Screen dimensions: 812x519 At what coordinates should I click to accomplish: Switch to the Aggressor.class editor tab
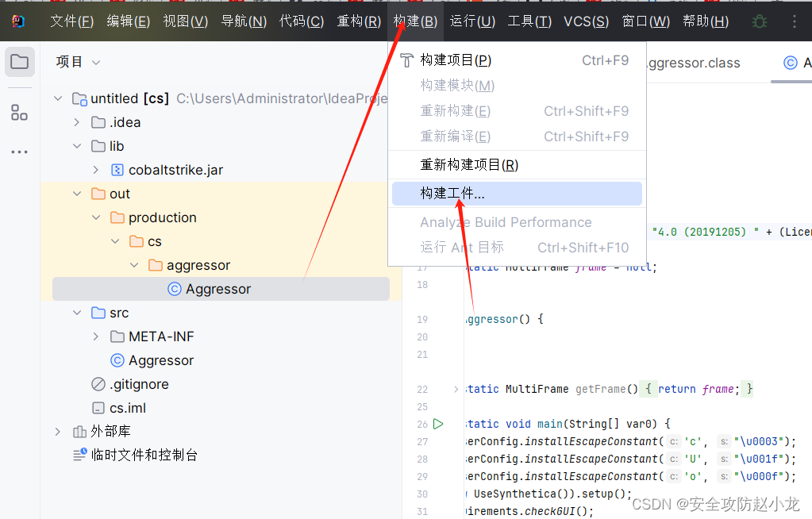click(x=694, y=63)
